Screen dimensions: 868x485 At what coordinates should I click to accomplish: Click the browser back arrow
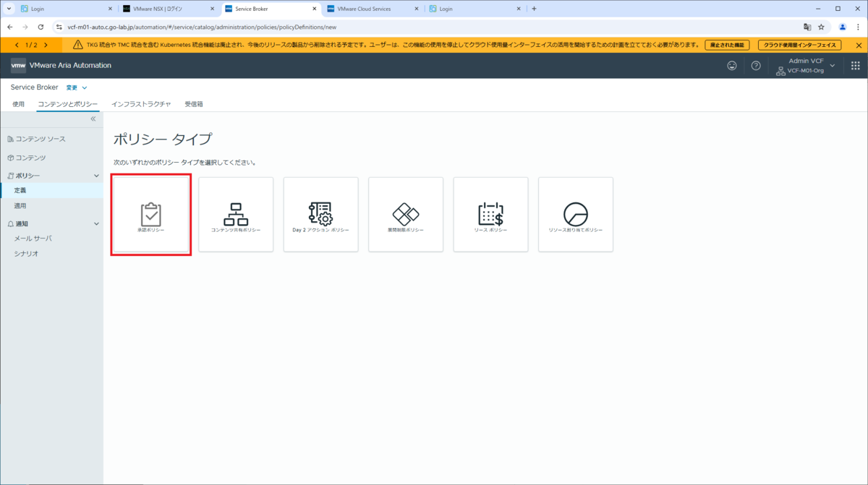tap(9, 27)
